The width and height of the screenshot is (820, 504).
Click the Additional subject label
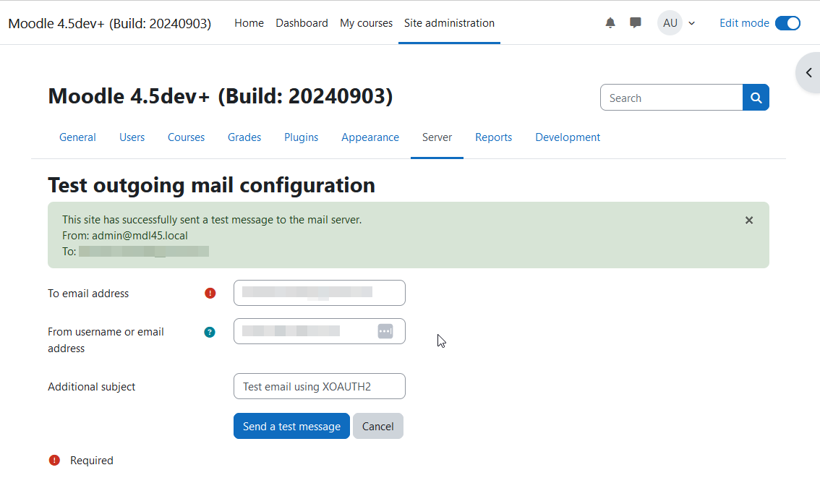click(92, 386)
